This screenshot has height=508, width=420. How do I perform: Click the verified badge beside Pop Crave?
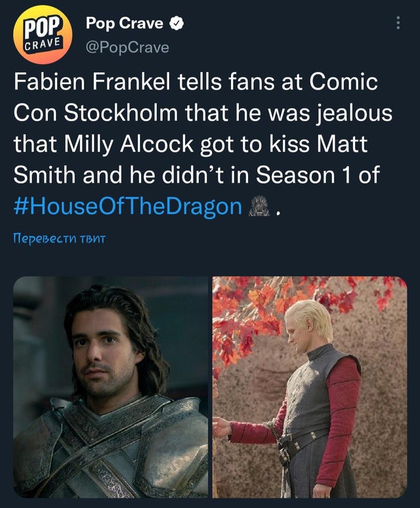click(177, 24)
